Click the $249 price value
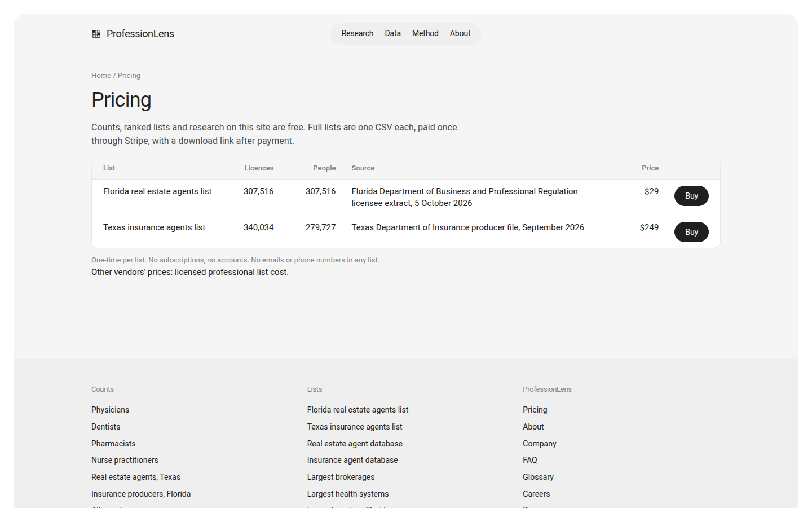The image size is (812, 508). 649,227
